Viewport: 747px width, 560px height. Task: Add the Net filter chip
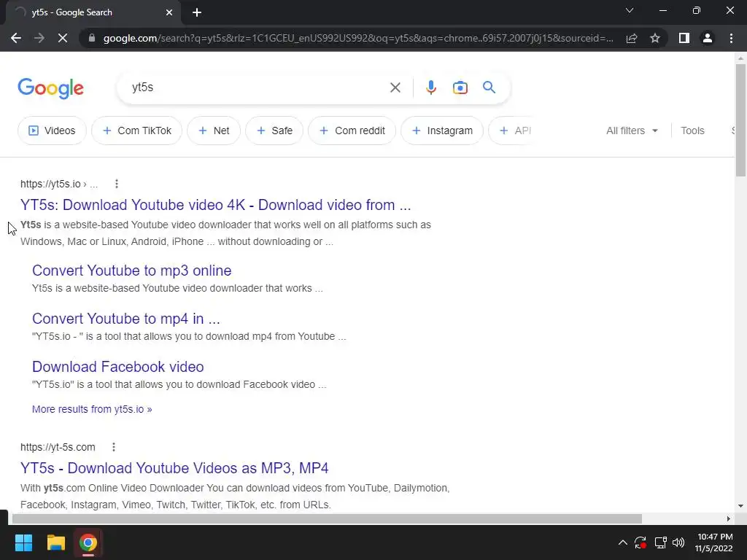pos(214,131)
